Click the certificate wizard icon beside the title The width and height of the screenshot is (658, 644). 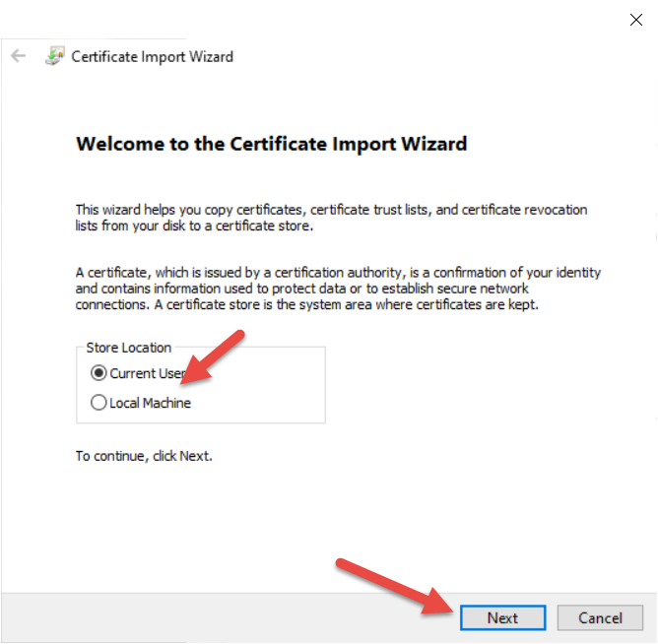pyautogui.click(x=54, y=56)
